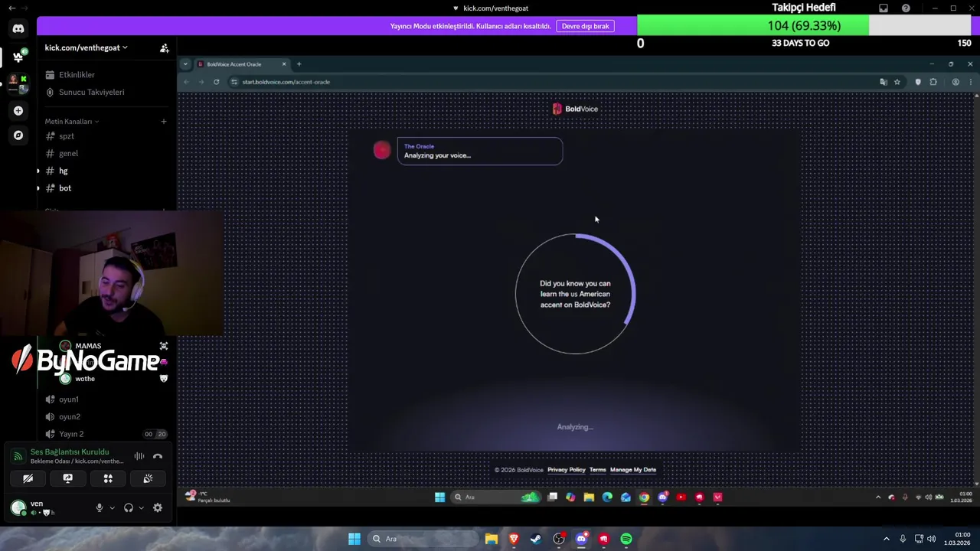Image resolution: width=980 pixels, height=551 pixels.
Task: Open the browser extensions puzzle icon
Action: coord(933,82)
